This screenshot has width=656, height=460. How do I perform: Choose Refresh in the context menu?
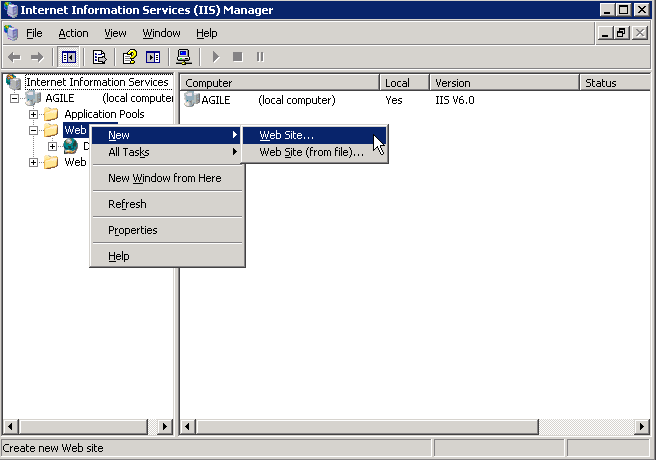point(167,204)
